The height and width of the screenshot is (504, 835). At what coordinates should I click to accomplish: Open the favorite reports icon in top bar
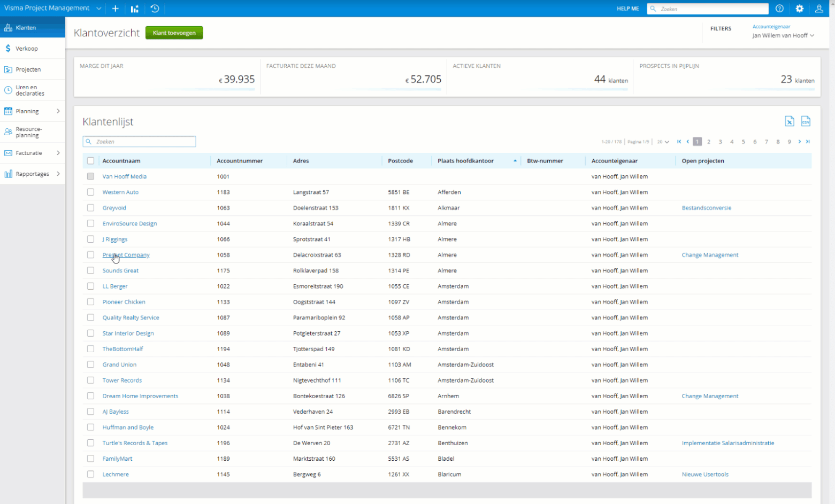(134, 8)
